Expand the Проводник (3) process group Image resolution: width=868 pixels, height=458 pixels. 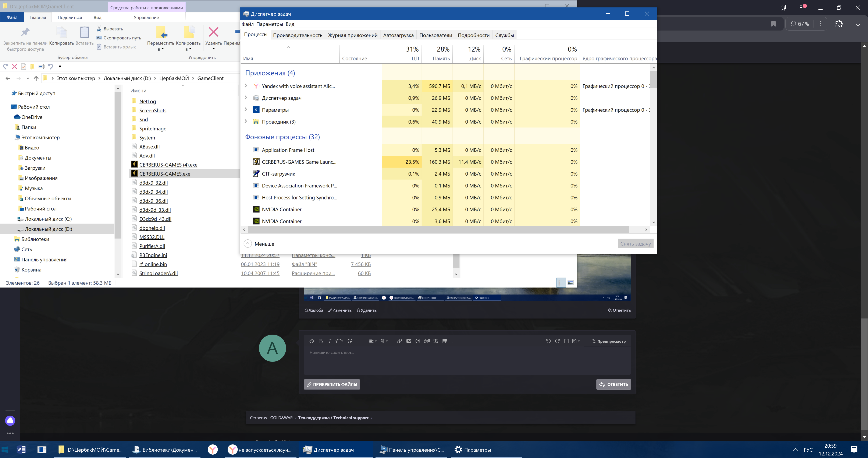[246, 121]
